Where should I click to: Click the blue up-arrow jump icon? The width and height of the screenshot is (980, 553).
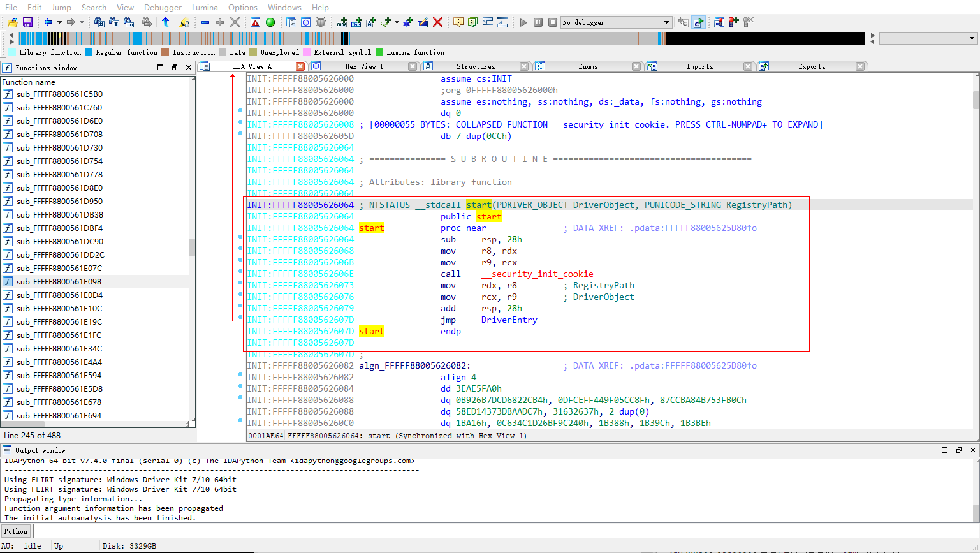click(x=166, y=22)
